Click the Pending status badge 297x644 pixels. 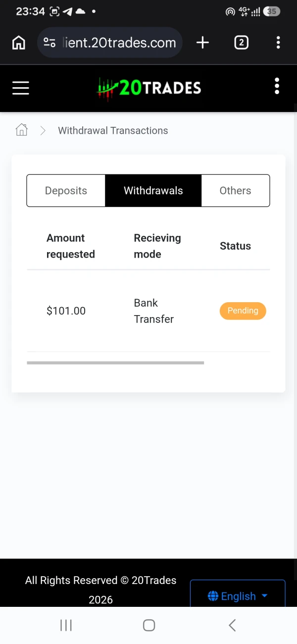pyautogui.click(x=243, y=311)
